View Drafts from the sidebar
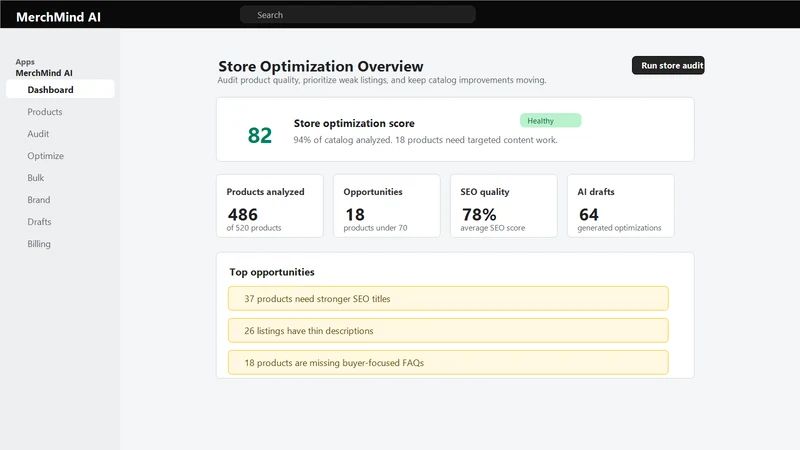 click(39, 221)
